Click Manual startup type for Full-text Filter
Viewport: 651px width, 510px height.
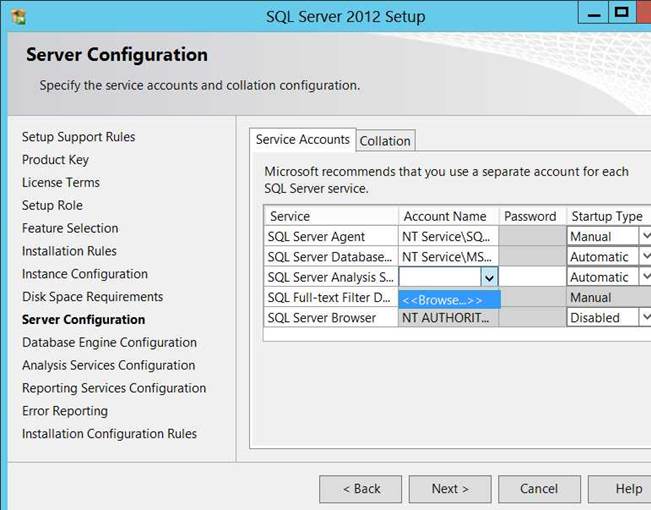click(609, 297)
